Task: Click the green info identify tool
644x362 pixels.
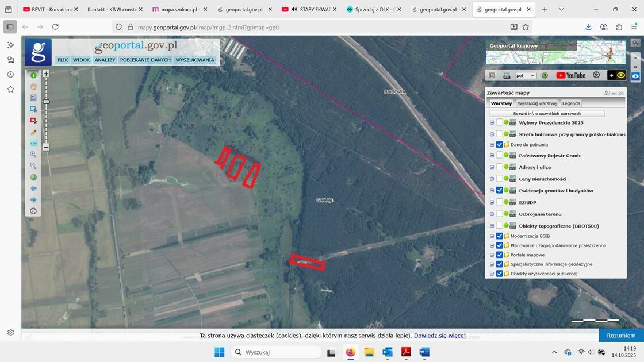Action: click(x=33, y=75)
